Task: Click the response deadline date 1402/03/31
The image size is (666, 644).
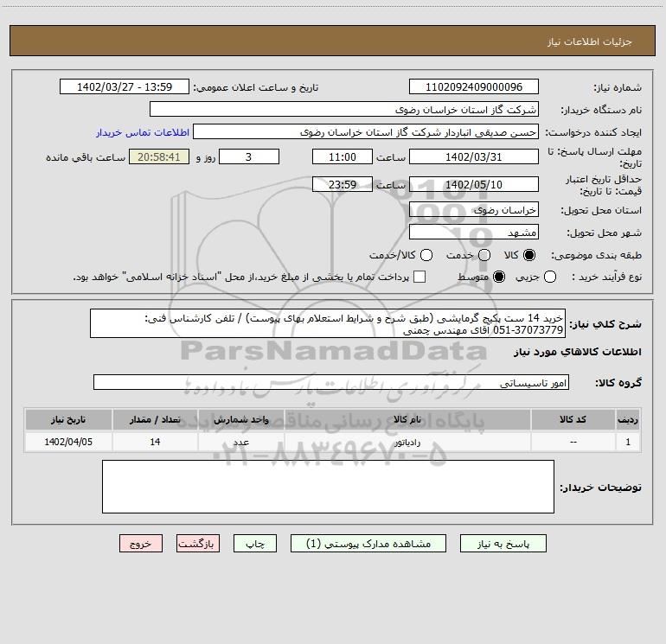Action: point(474,156)
